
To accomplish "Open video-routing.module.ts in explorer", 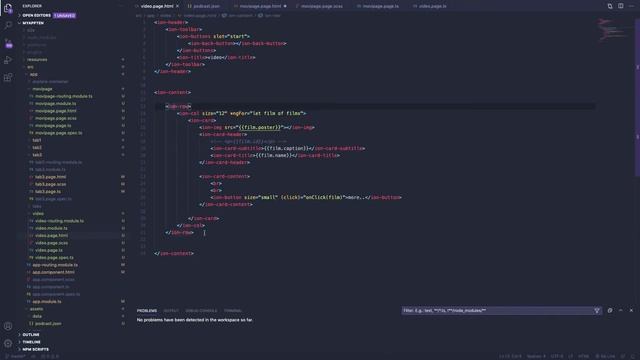I will tap(60, 221).
